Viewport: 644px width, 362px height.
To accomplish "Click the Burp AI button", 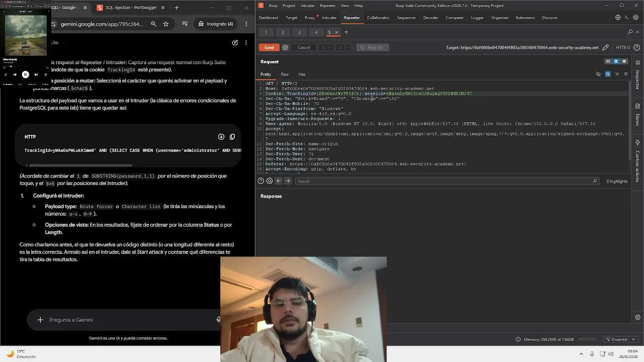I will [x=372, y=47].
